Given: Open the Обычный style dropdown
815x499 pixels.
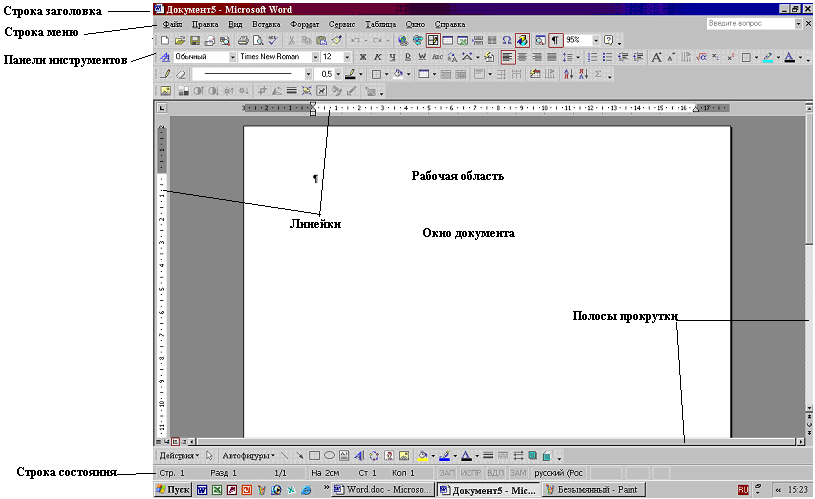Looking at the screenshot, I should [x=232, y=57].
